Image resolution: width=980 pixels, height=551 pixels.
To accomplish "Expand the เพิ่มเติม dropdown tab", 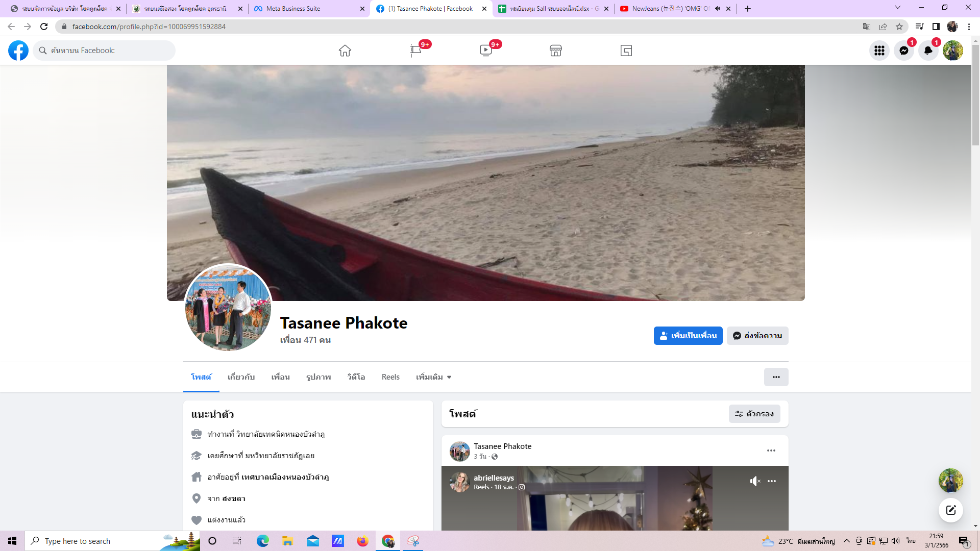I will coord(433,377).
